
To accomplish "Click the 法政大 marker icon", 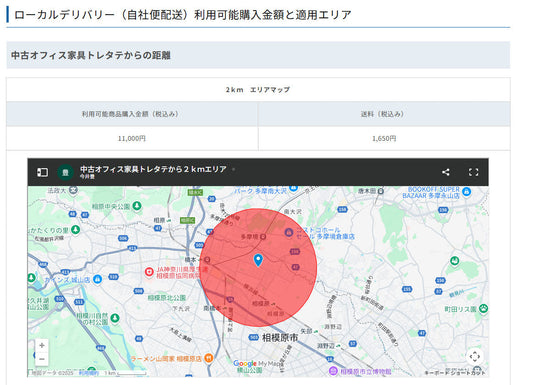I will click(x=73, y=190).
